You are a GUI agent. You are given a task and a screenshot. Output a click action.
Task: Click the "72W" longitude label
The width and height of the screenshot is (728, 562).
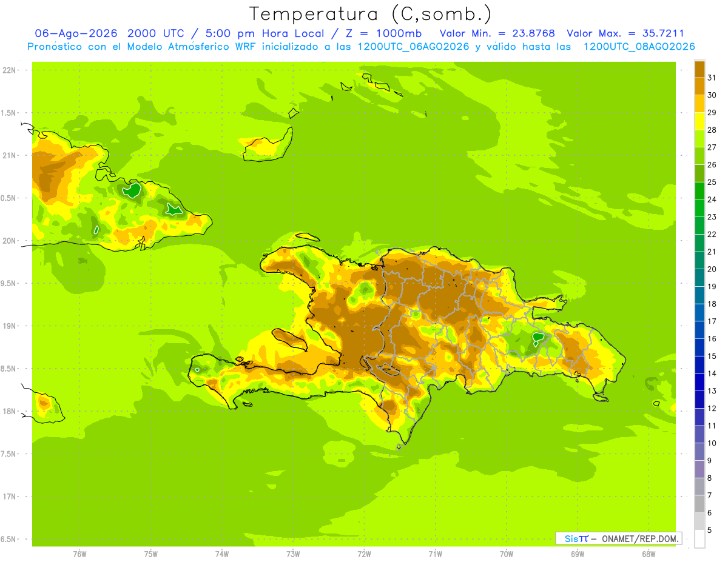pos(364,554)
